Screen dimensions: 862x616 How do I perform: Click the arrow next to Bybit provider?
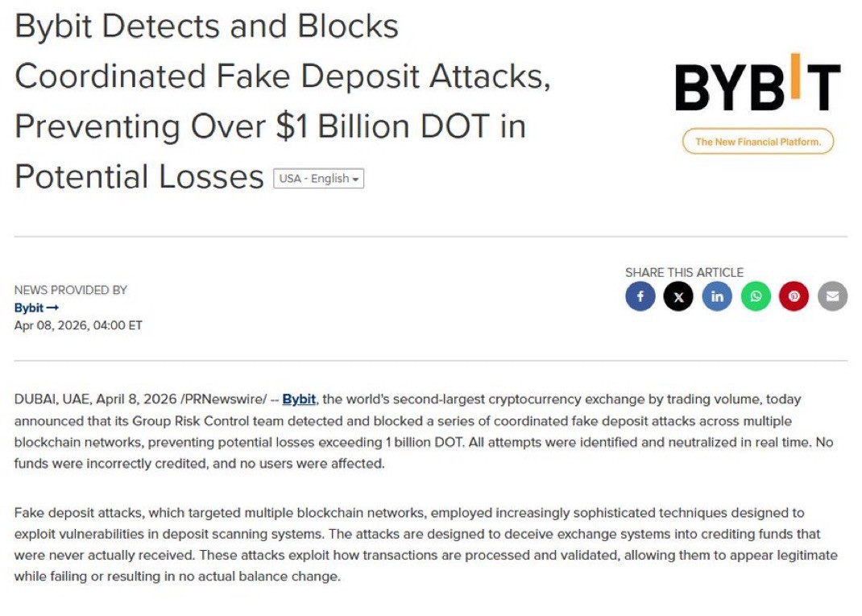click(x=53, y=308)
